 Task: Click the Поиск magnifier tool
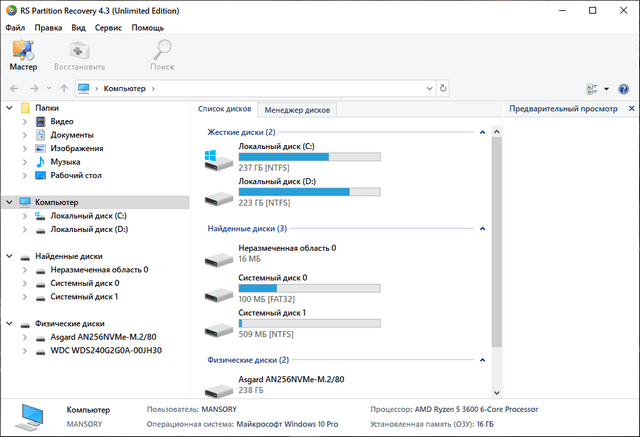click(162, 54)
